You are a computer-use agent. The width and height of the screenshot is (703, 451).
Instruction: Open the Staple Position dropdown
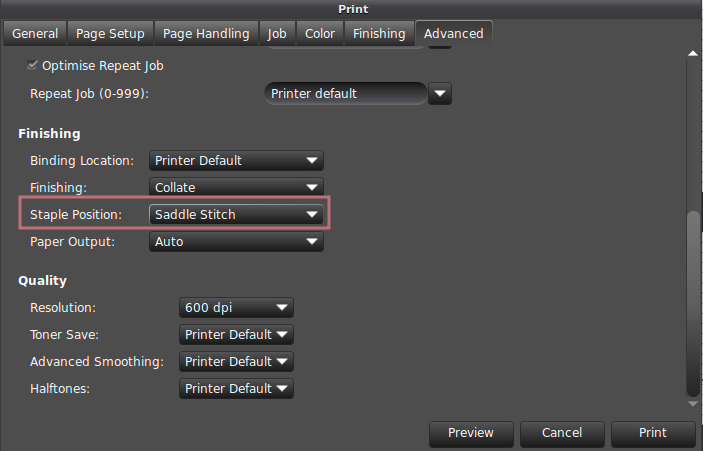236,214
